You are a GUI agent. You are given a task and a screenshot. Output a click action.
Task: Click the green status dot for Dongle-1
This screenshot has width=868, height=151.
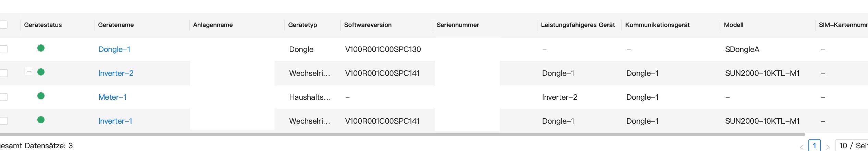click(41, 48)
